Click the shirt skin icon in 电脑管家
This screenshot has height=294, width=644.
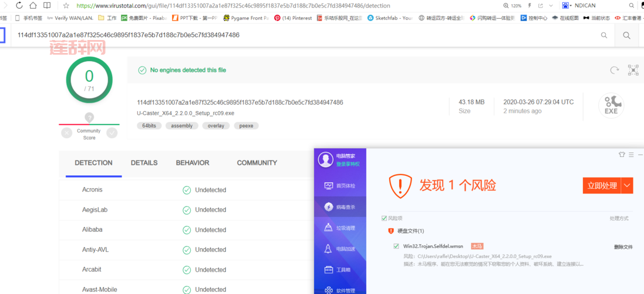[622, 155]
